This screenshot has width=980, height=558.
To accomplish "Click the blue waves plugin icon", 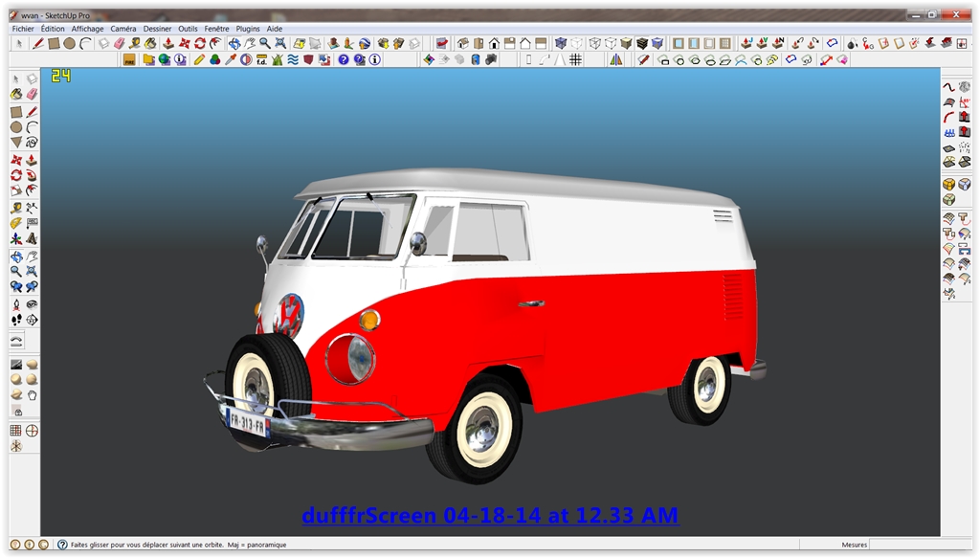I will 293,59.
